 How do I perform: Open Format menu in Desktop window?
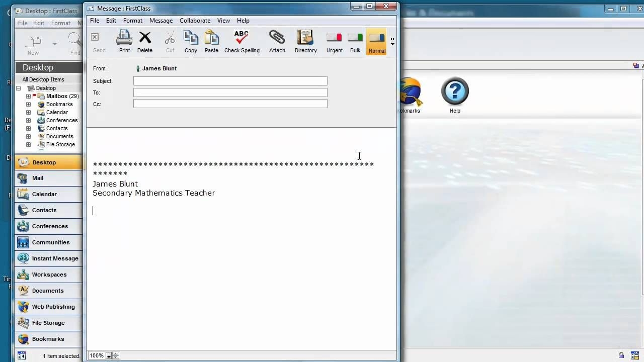61,23
